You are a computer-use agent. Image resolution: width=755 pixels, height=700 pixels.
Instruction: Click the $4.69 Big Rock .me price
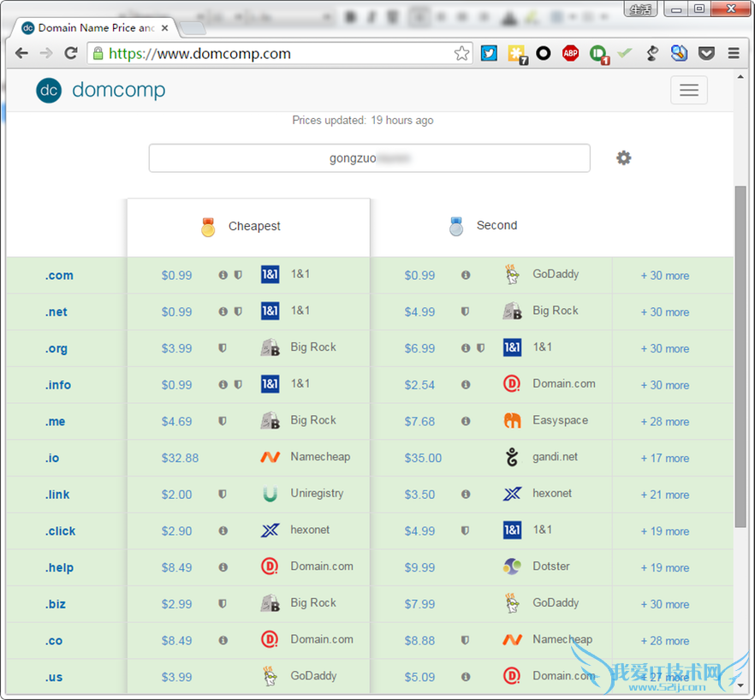coord(176,422)
